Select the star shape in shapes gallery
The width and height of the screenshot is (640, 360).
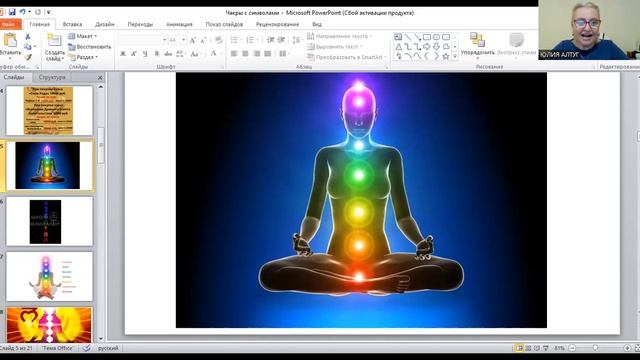click(446, 56)
